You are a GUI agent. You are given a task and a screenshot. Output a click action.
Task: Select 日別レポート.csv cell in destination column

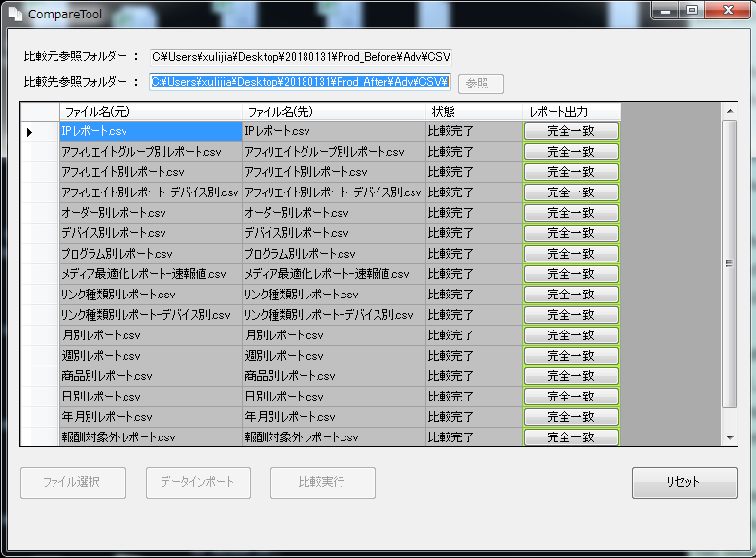click(x=333, y=397)
